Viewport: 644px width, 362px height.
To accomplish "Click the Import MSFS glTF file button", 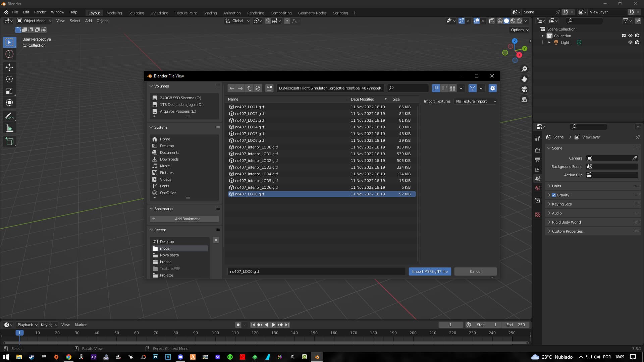I will coord(430,271).
